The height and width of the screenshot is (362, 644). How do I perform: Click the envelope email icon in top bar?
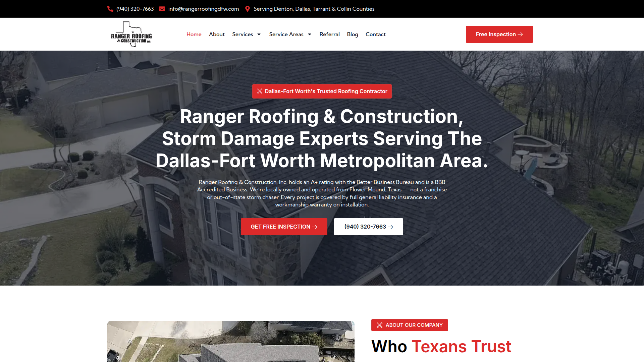click(162, 9)
